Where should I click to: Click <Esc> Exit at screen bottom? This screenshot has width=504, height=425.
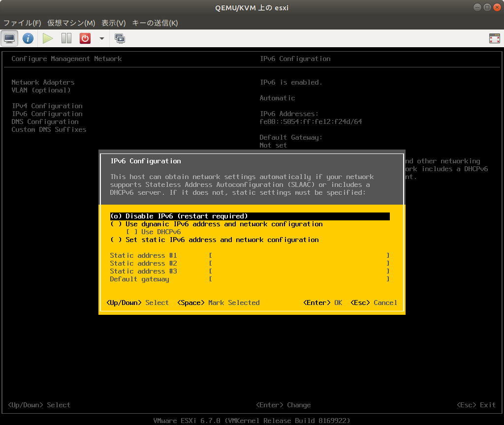click(x=476, y=405)
